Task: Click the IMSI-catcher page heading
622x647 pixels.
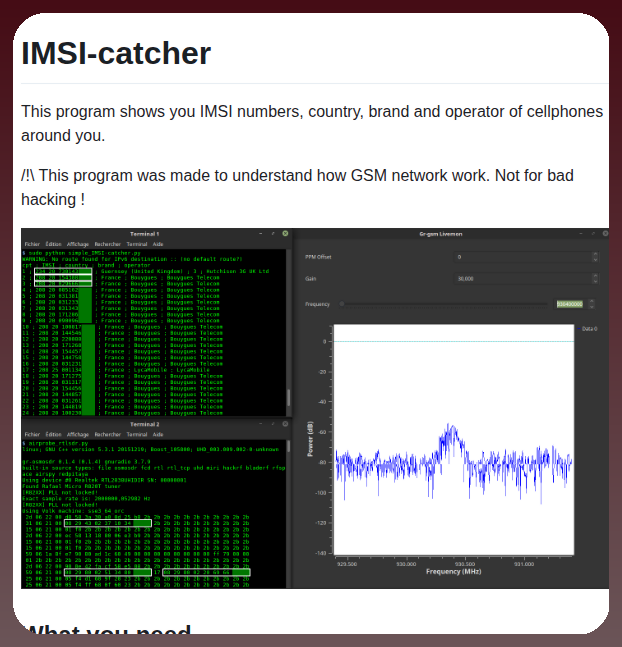Action: (x=116, y=53)
